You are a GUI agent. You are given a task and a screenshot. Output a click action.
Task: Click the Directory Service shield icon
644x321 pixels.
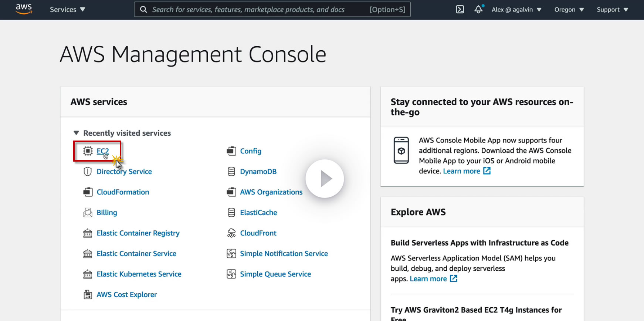click(88, 172)
